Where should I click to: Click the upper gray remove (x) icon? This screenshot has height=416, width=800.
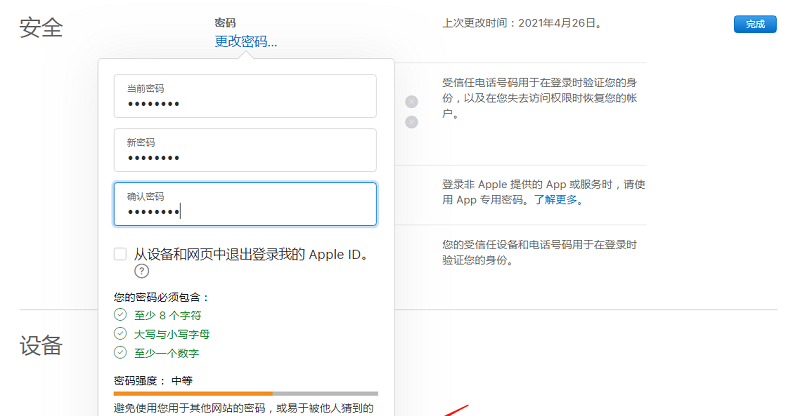click(411, 102)
